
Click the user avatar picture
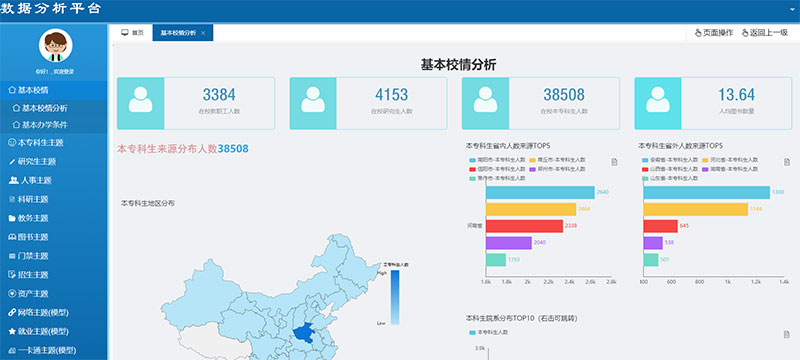coord(56,45)
